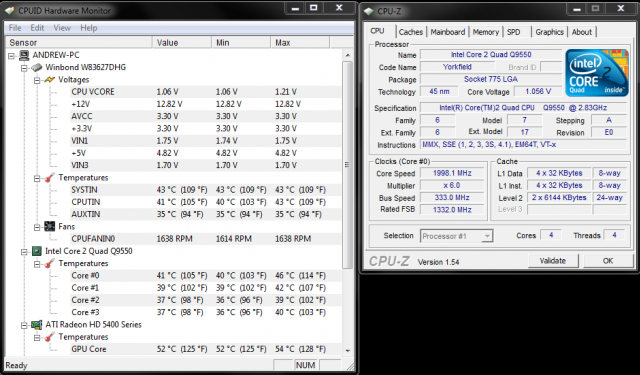The image size is (640, 375).
Task: Switch to the SPD tab in CPU-Z
Action: [x=513, y=32]
